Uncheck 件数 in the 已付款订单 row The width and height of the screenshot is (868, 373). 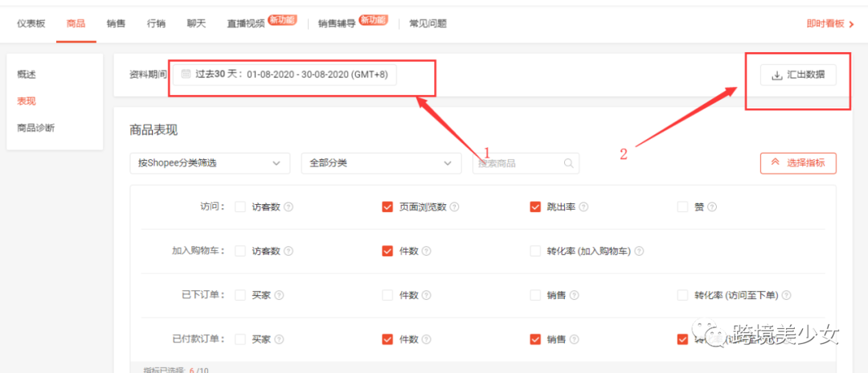387,339
